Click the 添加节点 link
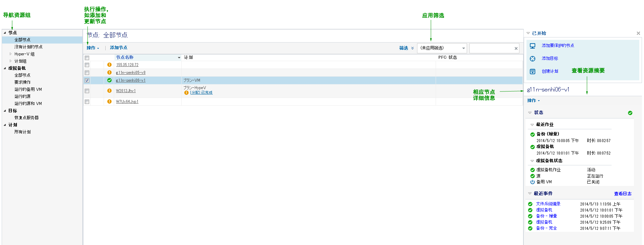The width and height of the screenshot is (644, 245). 119,48
